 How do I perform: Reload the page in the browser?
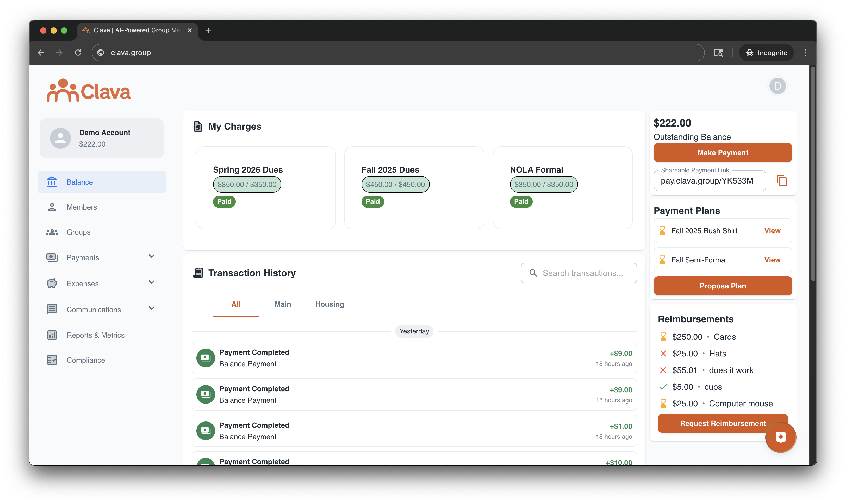pos(78,53)
